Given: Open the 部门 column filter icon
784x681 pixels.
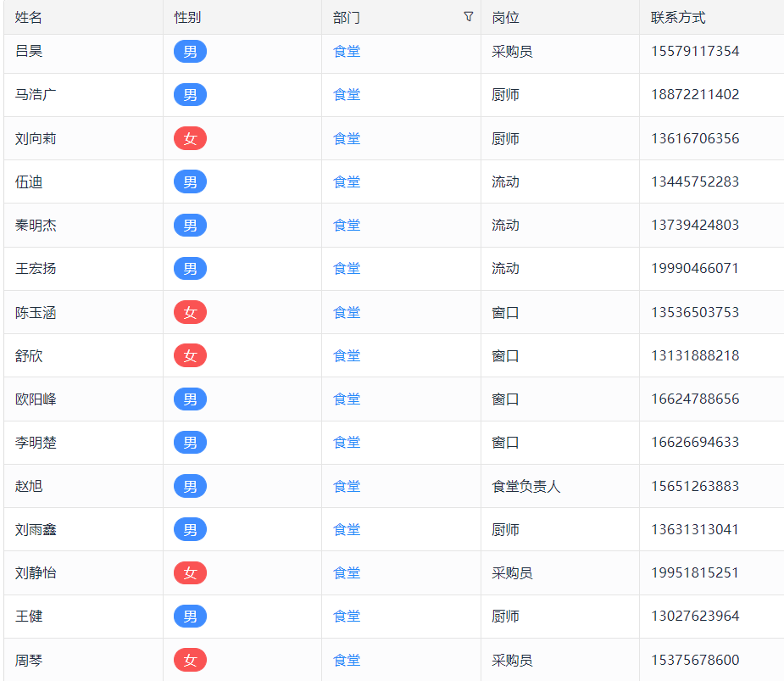Looking at the screenshot, I should coord(469,17).
